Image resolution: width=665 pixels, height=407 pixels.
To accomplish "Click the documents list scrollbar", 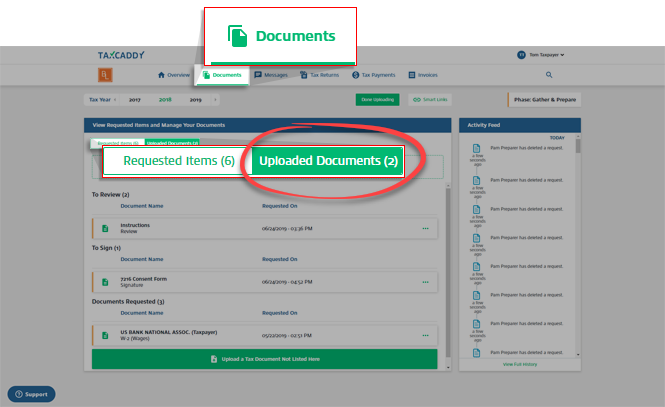I will coord(448,271).
